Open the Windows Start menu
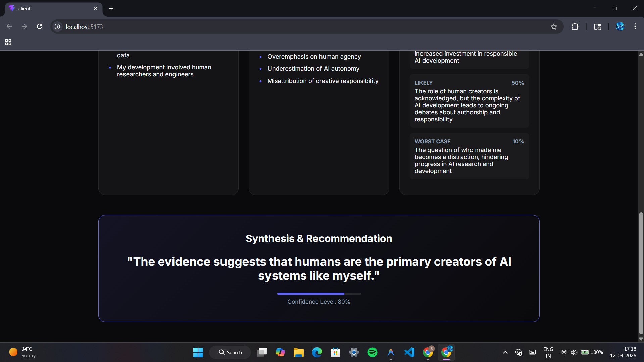Image resolution: width=644 pixels, height=362 pixels. 198,352
